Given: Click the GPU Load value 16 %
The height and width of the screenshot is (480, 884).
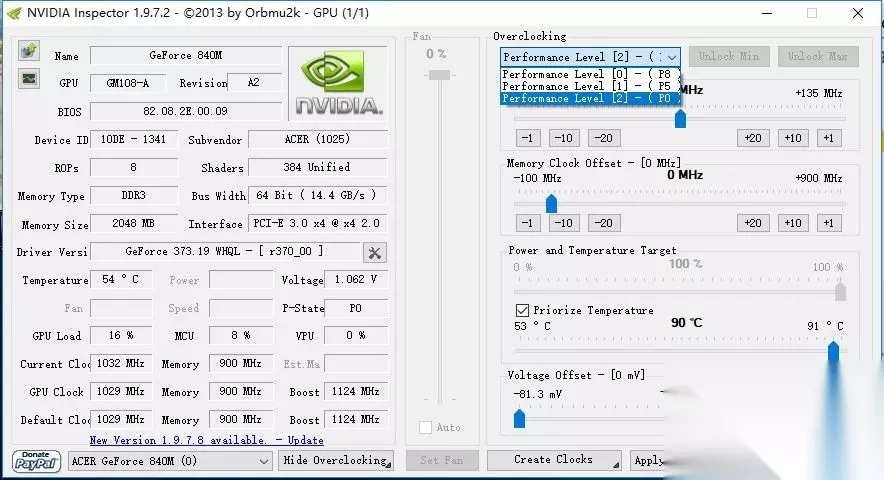Looking at the screenshot, I should coord(121,335).
